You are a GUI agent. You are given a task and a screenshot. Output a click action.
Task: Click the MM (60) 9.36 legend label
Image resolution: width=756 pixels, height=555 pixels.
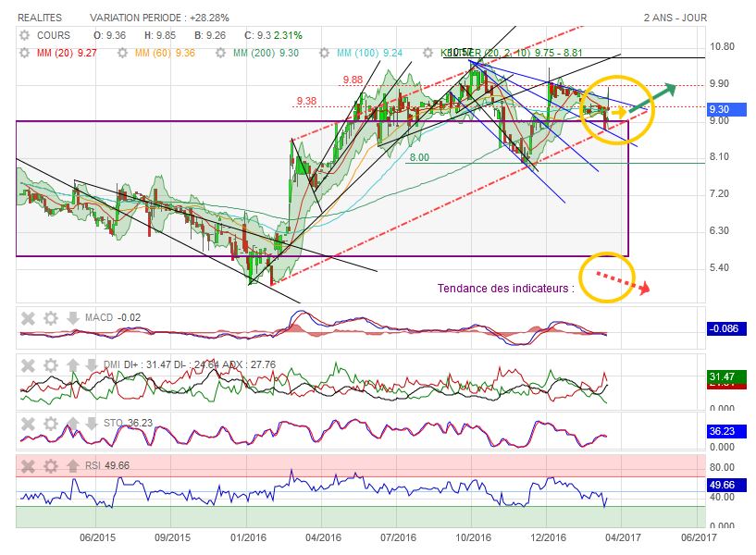click(x=165, y=53)
